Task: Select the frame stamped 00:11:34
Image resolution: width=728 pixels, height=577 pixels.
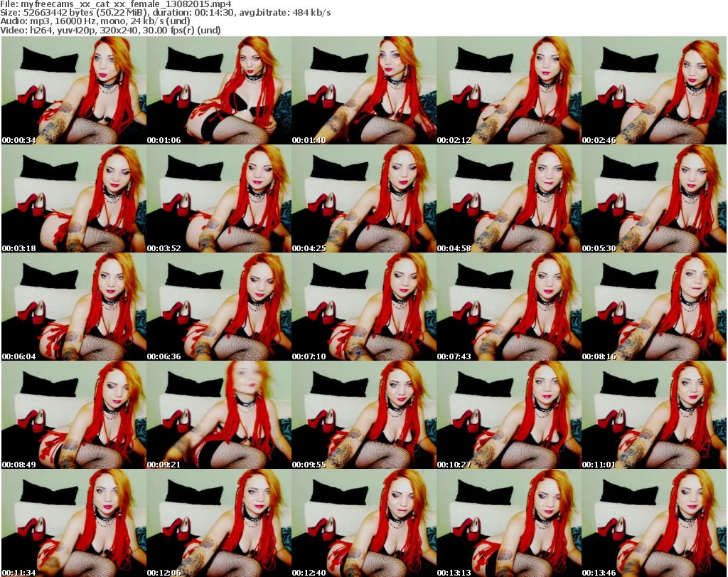Action: (x=74, y=523)
